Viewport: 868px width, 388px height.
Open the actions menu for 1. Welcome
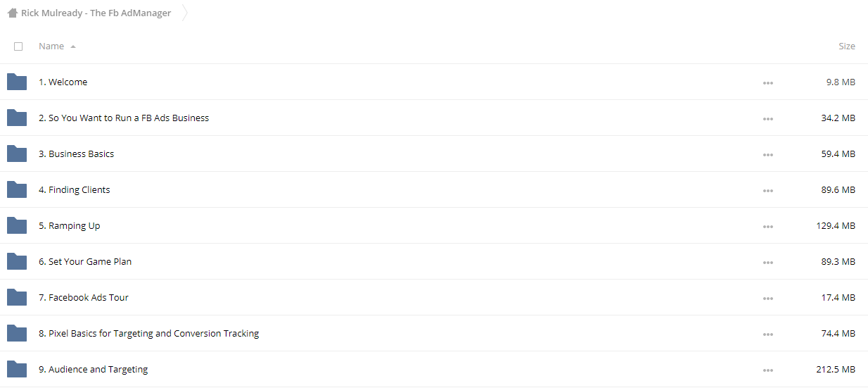tap(767, 82)
